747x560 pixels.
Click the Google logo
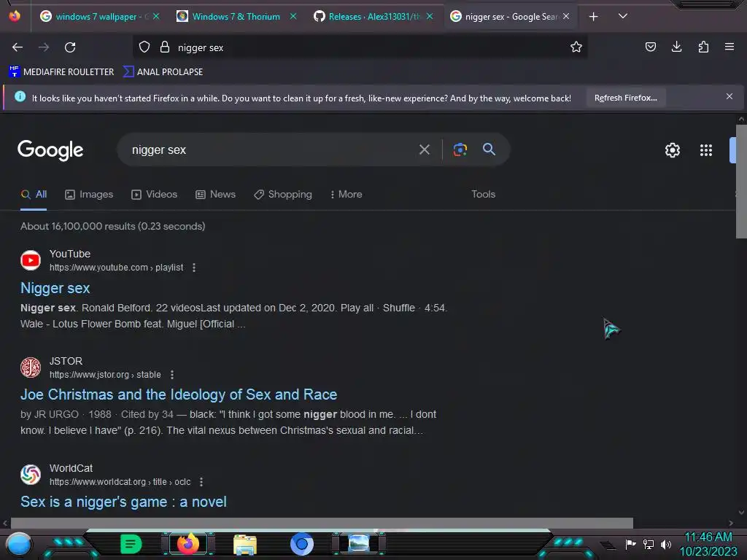pos(50,150)
